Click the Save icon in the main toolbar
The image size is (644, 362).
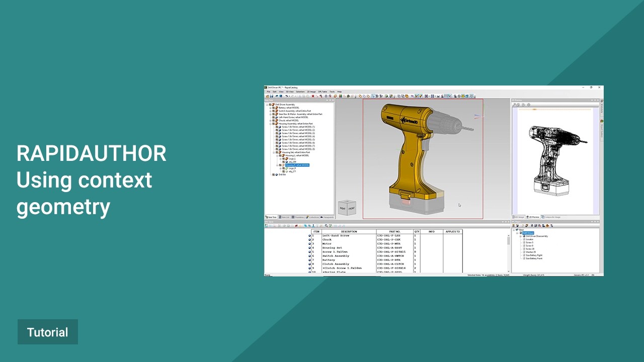272,96
